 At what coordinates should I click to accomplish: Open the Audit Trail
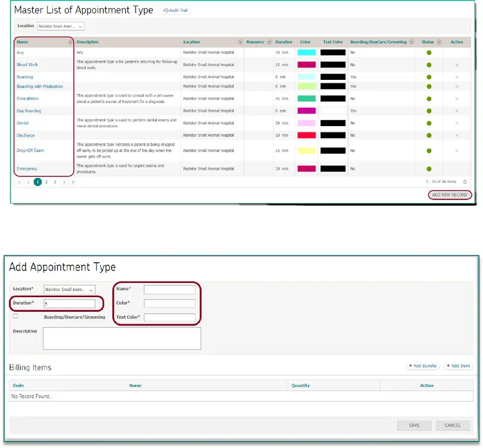coord(175,11)
